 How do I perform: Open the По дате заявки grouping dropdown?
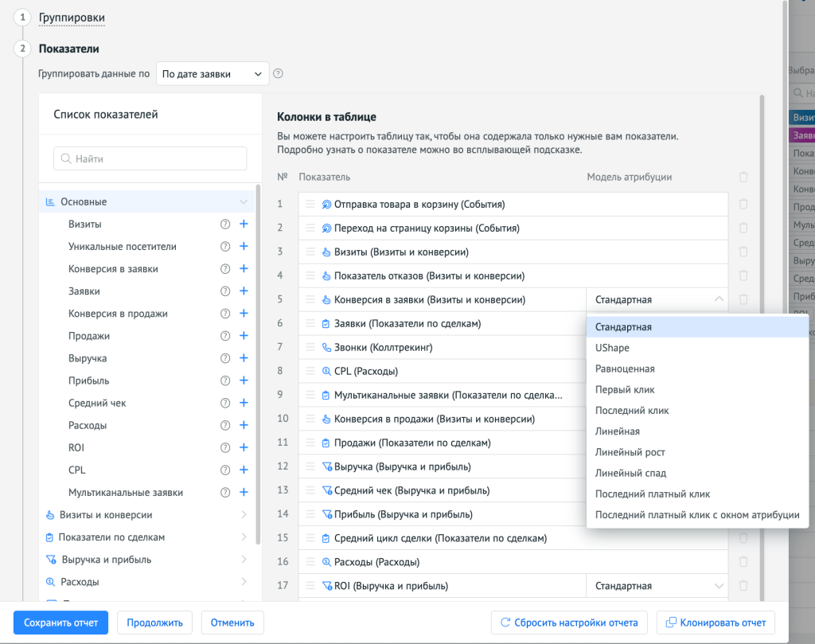coord(213,74)
